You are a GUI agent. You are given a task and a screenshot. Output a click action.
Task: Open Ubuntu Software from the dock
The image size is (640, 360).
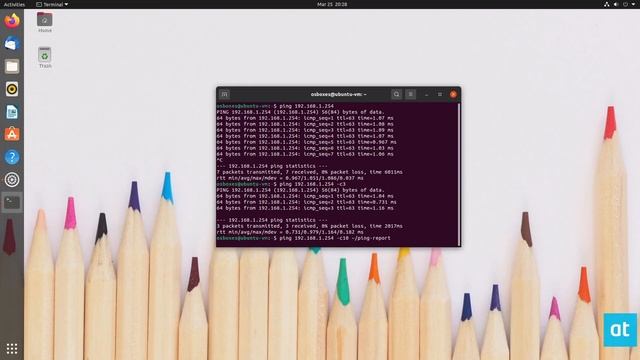pyautogui.click(x=12, y=134)
